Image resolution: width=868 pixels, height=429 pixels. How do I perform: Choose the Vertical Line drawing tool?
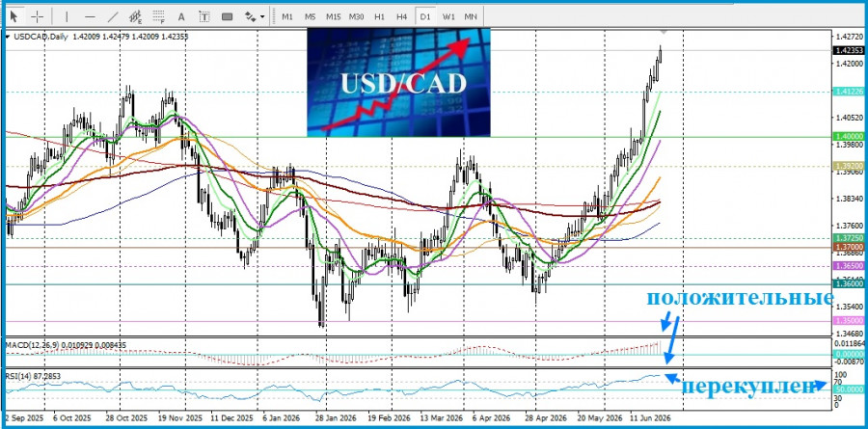pos(67,16)
